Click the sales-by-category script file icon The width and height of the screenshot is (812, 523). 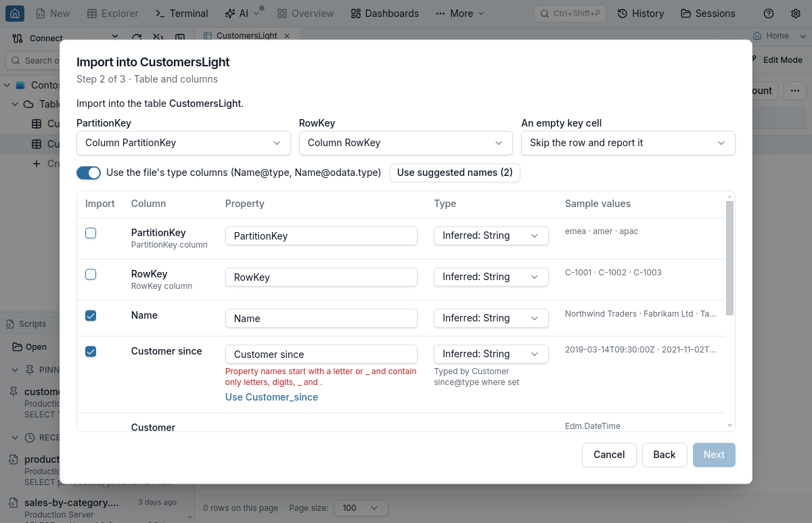[14, 503]
